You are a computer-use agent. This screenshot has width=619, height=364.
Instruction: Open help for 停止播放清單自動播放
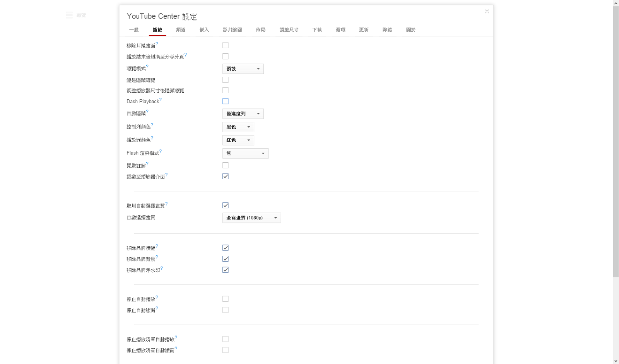click(176, 337)
